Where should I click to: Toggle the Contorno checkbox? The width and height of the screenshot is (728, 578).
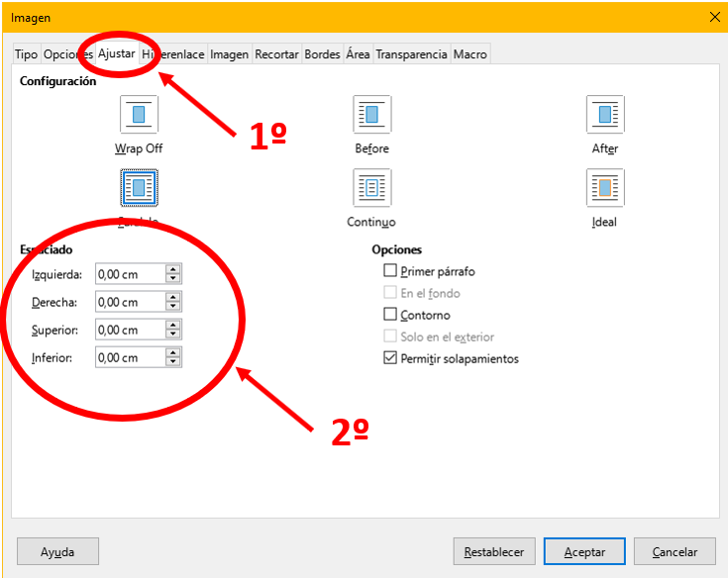pos(390,315)
